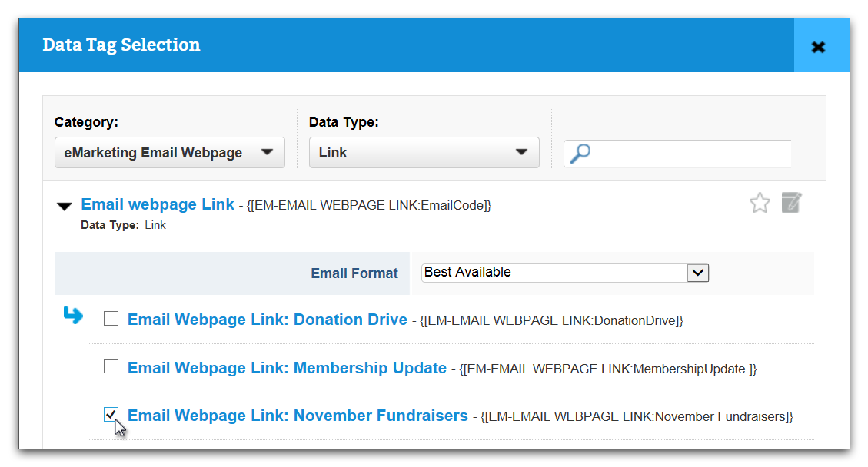Image resolution: width=868 pixels, height=467 pixels.
Task: Click the Data Tag Selection title
Action: click(121, 45)
